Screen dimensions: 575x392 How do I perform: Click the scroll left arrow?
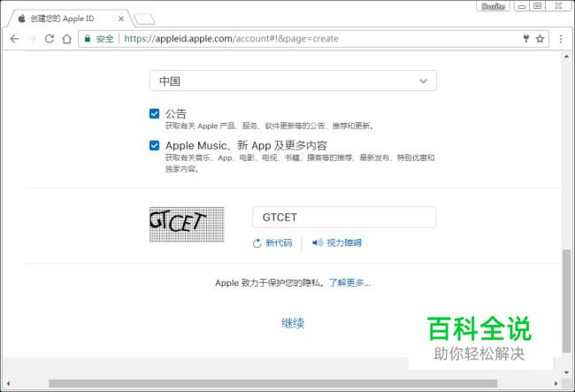[x=8, y=383]
